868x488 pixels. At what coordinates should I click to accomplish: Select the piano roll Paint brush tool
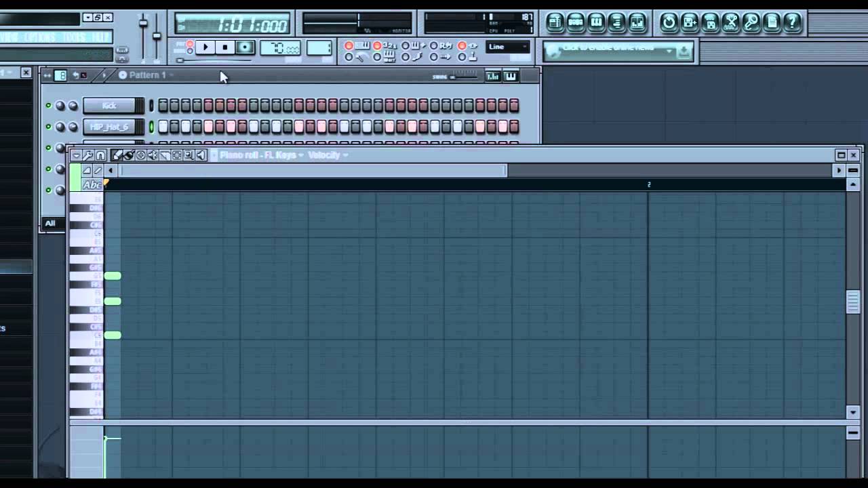click(128, 155)
